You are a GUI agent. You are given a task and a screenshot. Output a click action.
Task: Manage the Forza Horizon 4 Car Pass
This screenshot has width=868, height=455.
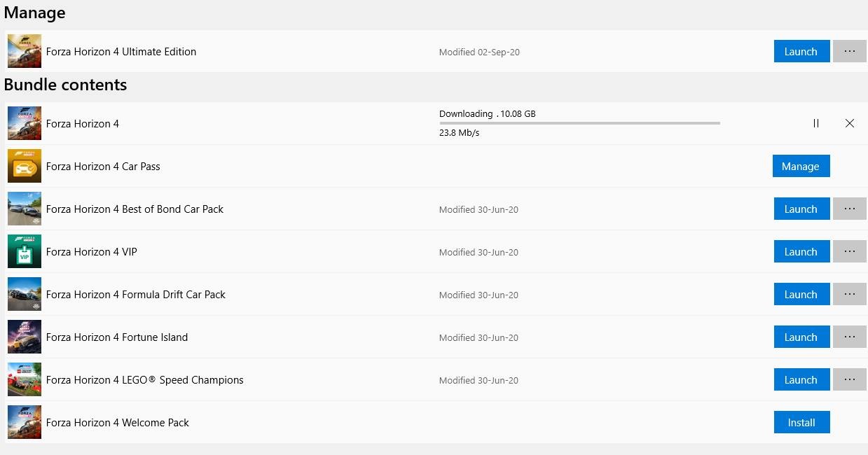801,166
